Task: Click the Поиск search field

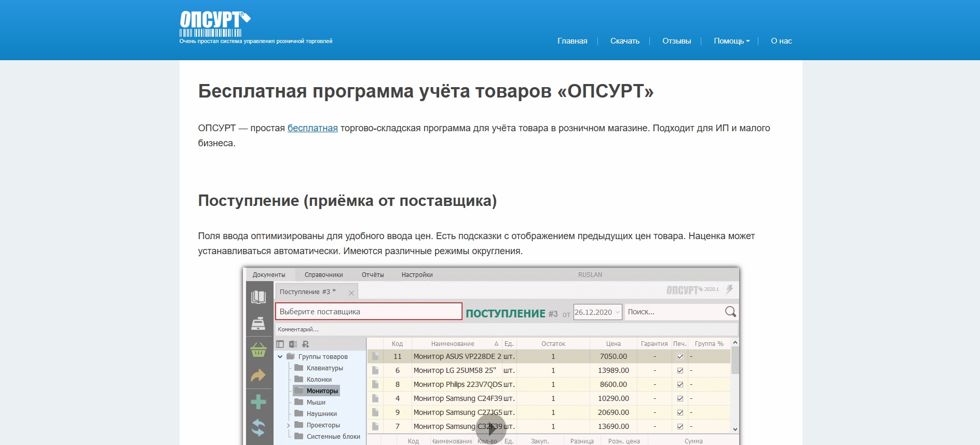Action: 674,312
